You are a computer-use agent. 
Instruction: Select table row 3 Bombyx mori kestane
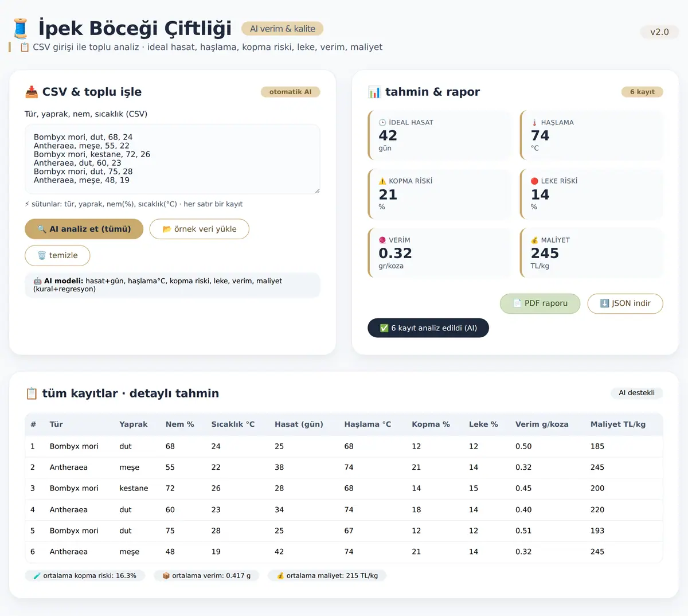344,488
